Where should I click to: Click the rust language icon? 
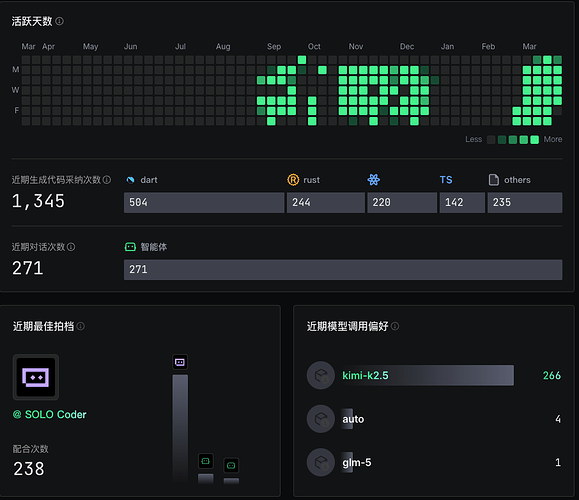point(293,180)
